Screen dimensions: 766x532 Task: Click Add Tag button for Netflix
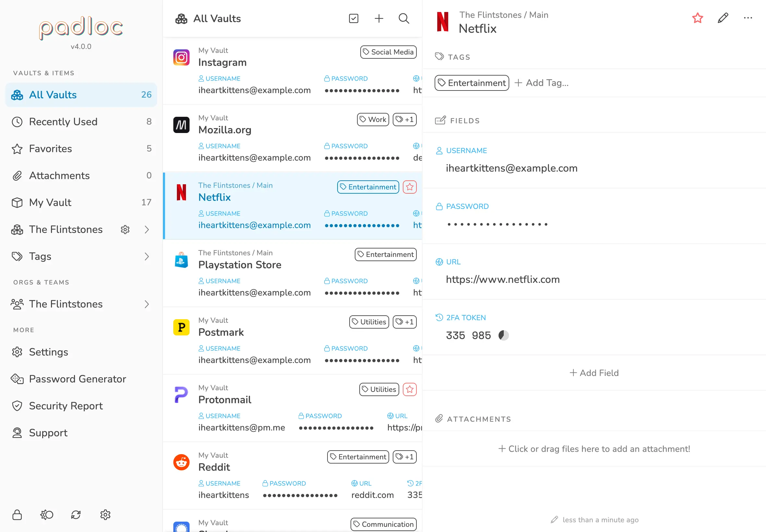(542, 83)
